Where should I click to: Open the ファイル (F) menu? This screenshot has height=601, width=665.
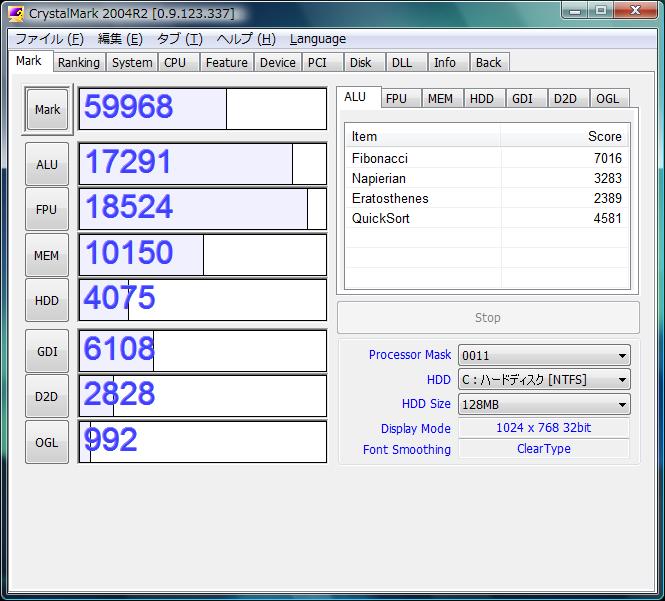[x=50, y=39]
